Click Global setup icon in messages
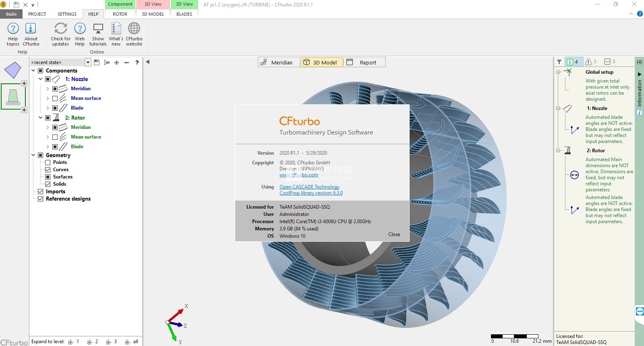This screenshot has width=644, height=346. (568, 72)
